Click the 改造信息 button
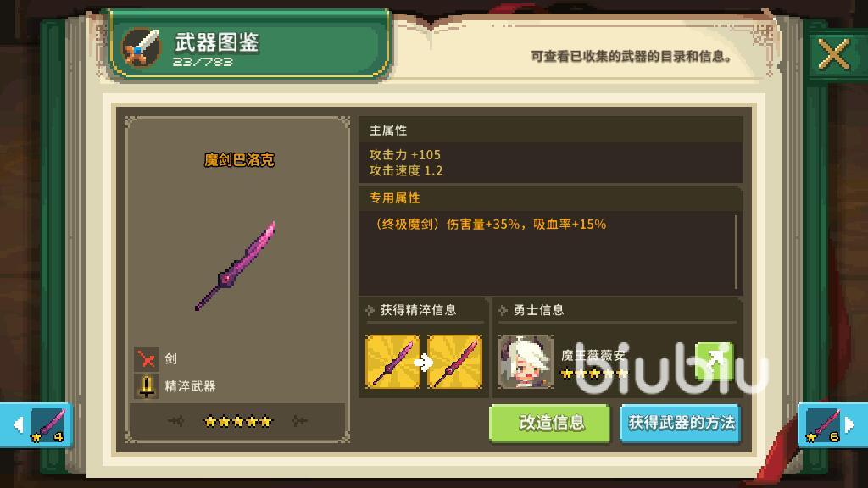This screenshot has height=488, width=868. (549, 424)
